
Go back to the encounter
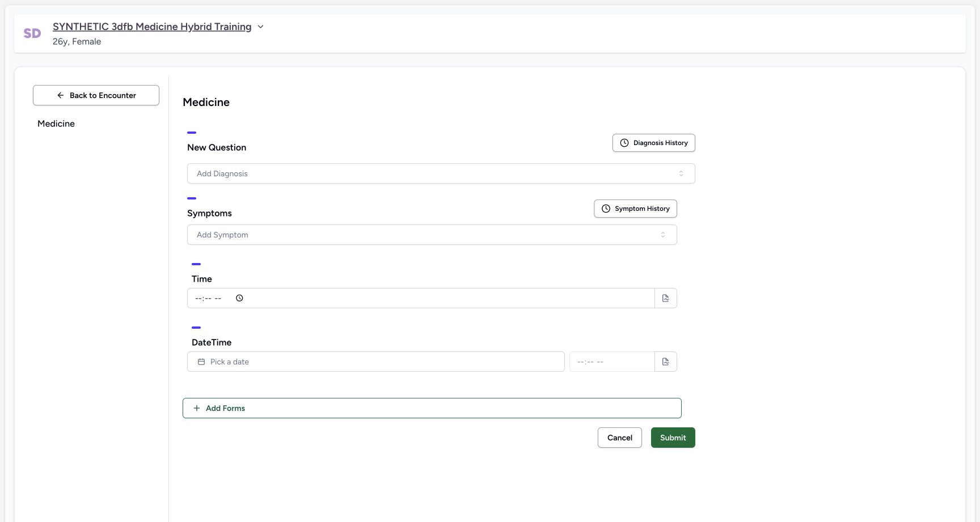click(x=96, y=95)
